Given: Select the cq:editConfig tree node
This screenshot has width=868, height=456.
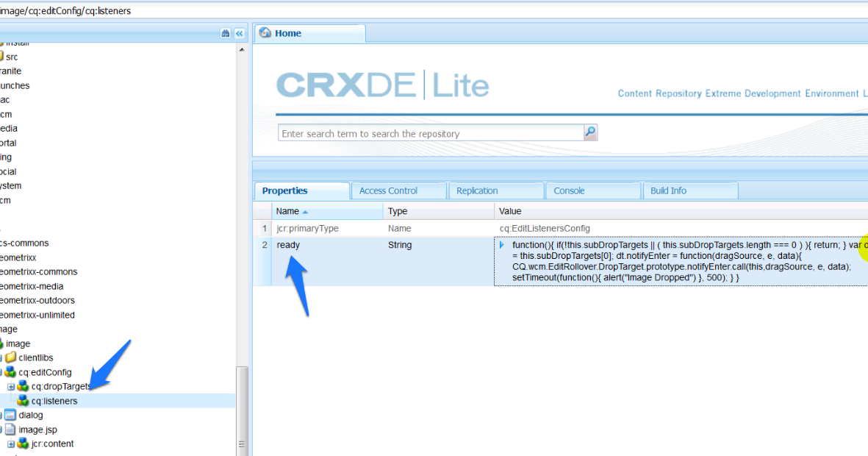Looking at the screenshot, I should point(45,372).
